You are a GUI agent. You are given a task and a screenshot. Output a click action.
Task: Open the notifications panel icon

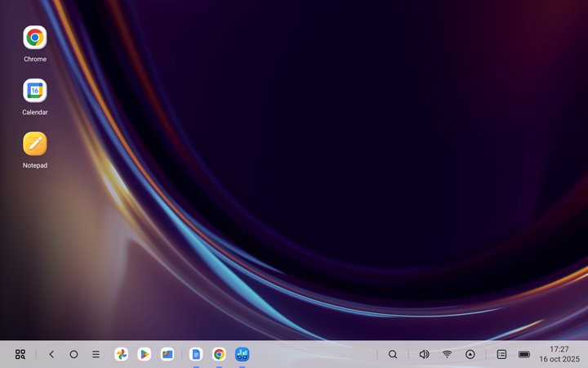(x=501, y=354)
